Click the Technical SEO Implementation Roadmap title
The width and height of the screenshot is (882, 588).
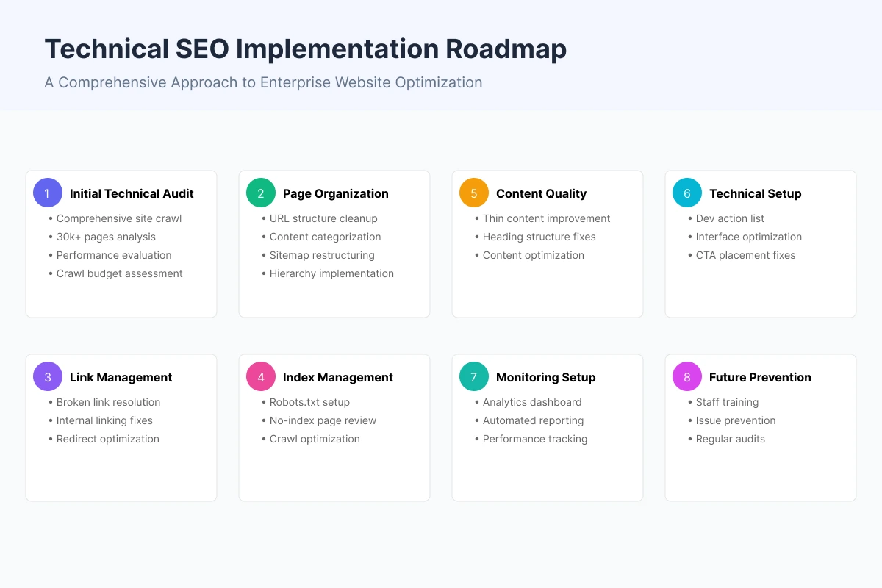(x=305, y=49)
